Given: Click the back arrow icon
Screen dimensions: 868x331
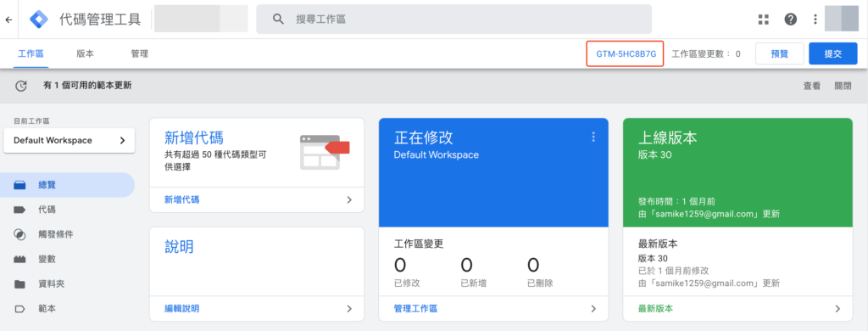Looking at the screenshot, I should click(x=8, y=20).
